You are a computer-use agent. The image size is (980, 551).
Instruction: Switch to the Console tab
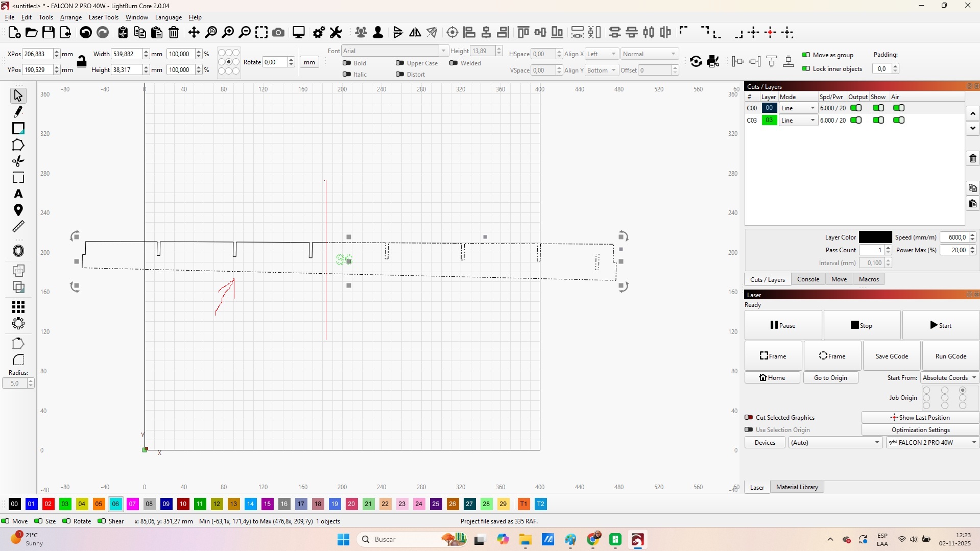coord(808,279)
